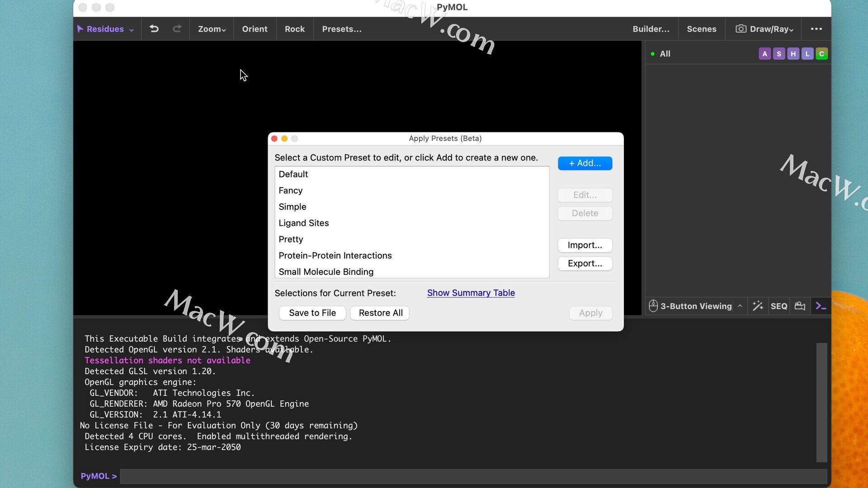868x488 pixels.
Task: Open the three-dots more options menu
Action: (x=816, y=29)
